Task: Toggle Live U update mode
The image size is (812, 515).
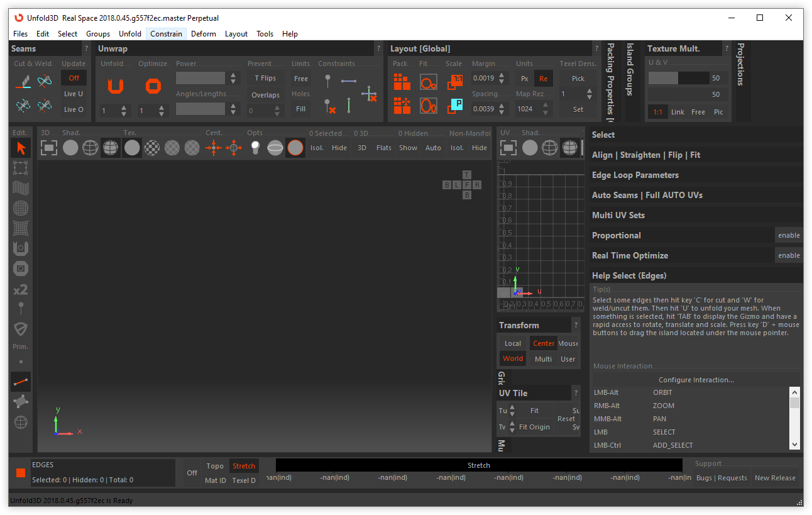Action: click(x=74, y=94)
